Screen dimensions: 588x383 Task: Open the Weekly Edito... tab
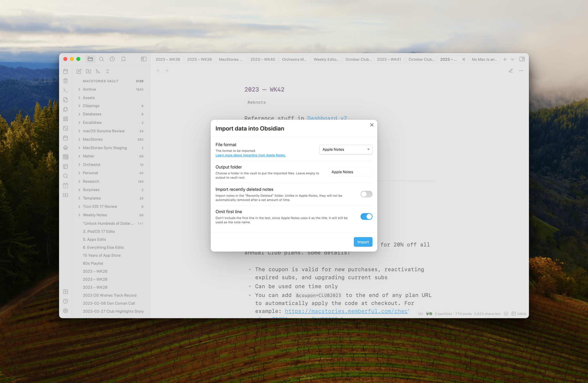coord(326,59)
